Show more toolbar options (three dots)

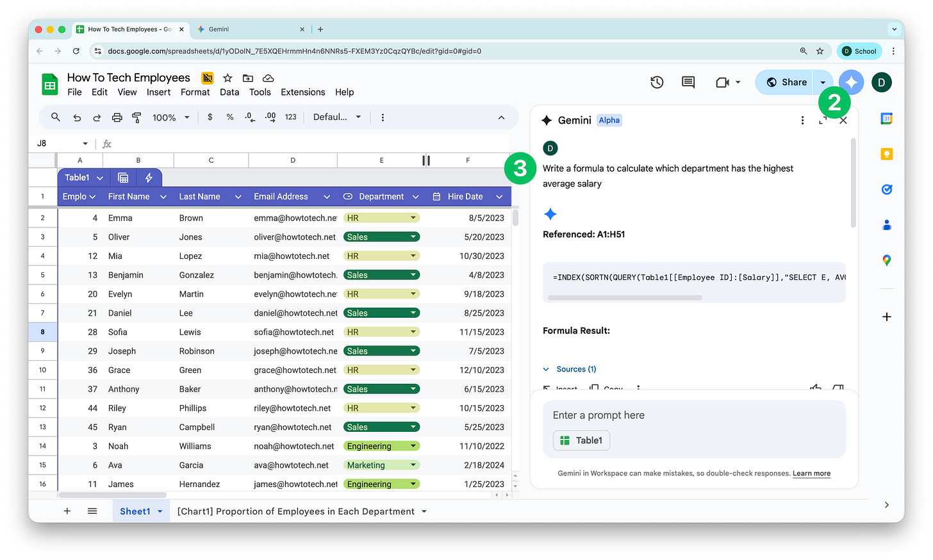383,117
